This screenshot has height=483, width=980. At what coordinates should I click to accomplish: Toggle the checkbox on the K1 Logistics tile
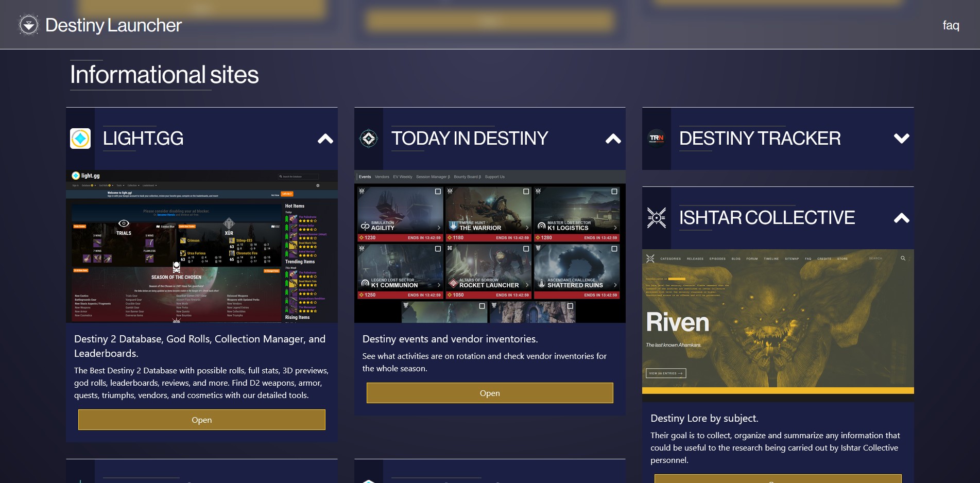(613, 191)
